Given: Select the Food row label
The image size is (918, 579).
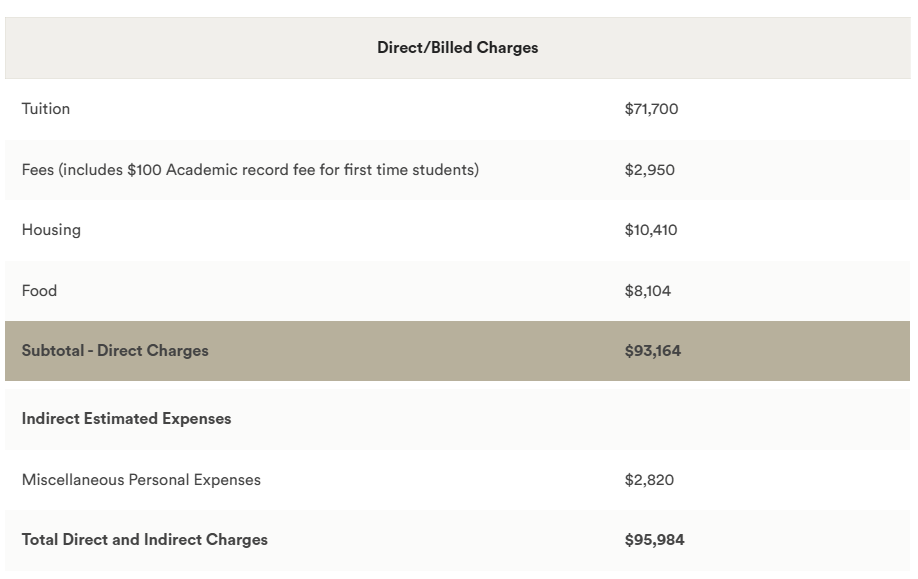Looking at the screenshot, I should click(39, 291).
